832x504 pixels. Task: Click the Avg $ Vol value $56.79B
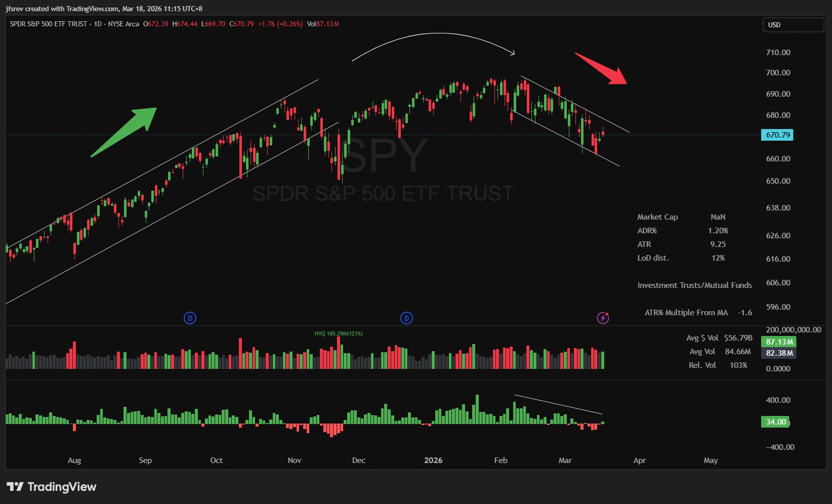(x=738, y=338)
